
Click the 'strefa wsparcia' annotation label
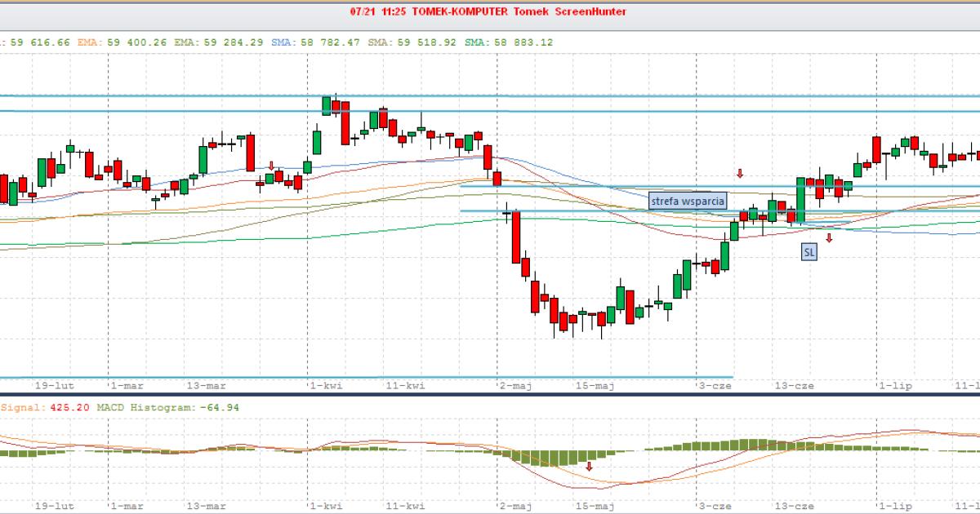[688, 201]
